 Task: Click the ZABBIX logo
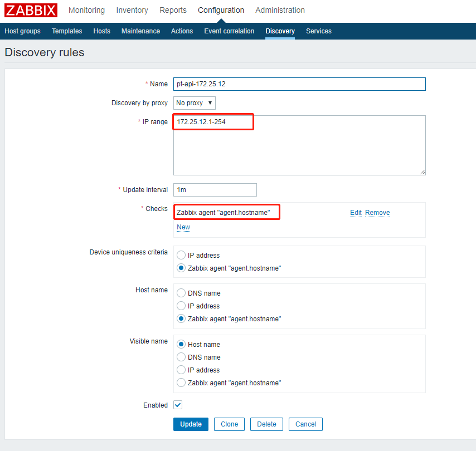(x=31, y=10)
